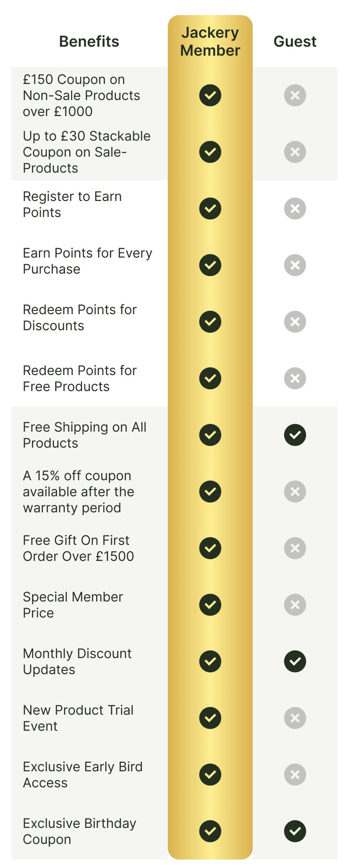Click the Free Shipping on All Products label
Image resolution: width=346 pixels, height=868 pixels.
click(84, 435)
